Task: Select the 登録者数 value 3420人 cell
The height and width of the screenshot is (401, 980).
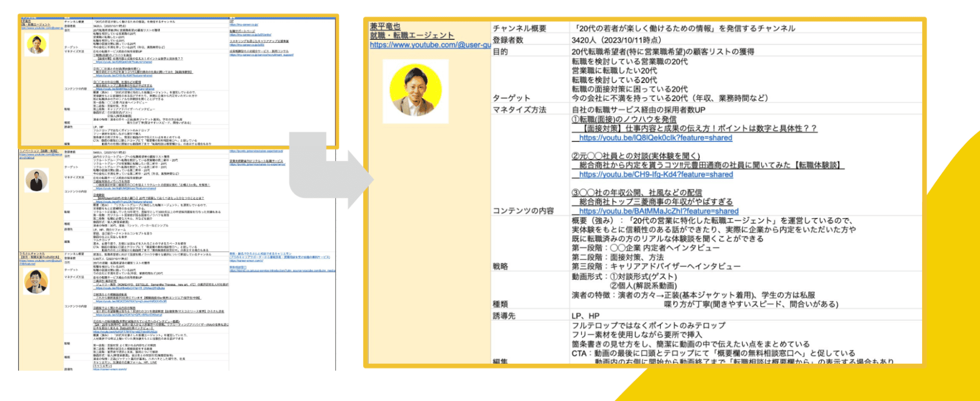Action: (x=616, y=40)
